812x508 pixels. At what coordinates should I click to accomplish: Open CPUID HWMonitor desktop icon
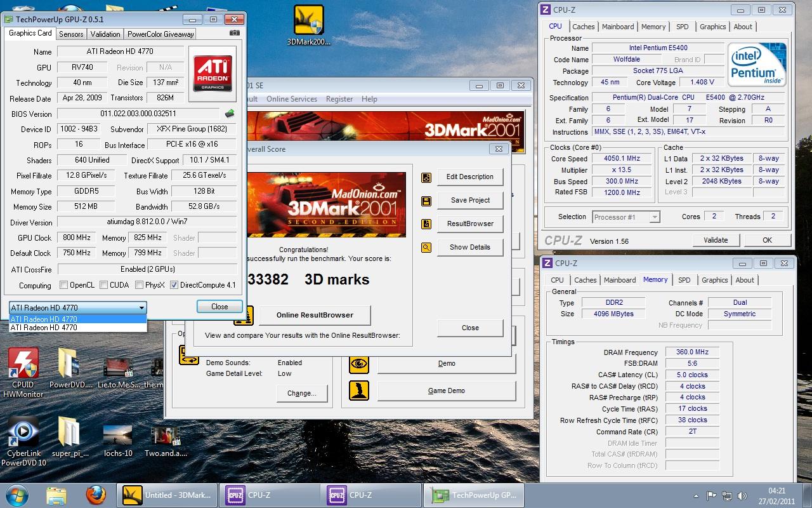[23, 373]
